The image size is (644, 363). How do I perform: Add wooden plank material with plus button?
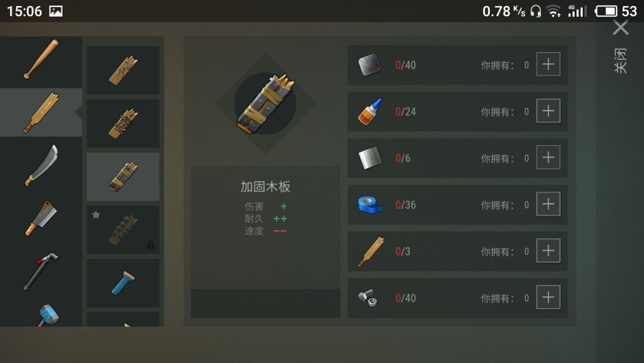(549, 250)
